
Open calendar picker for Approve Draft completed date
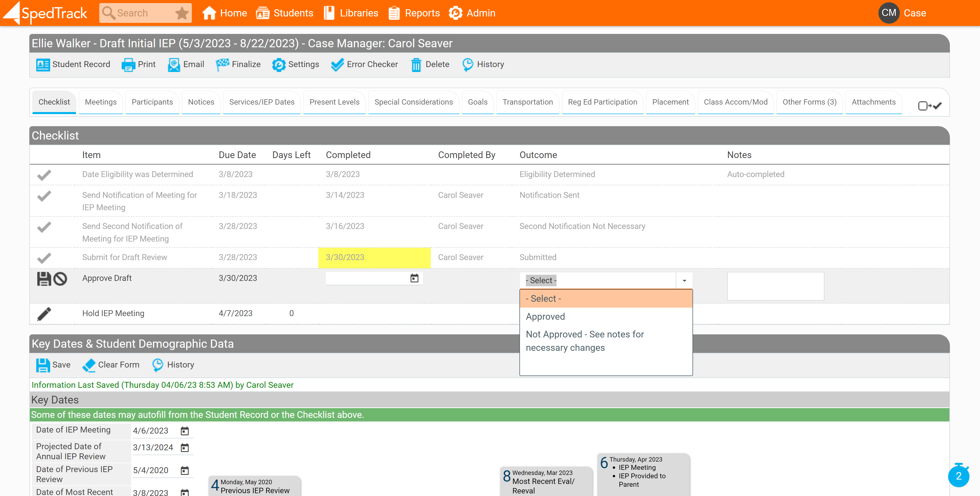coord(414,278)
